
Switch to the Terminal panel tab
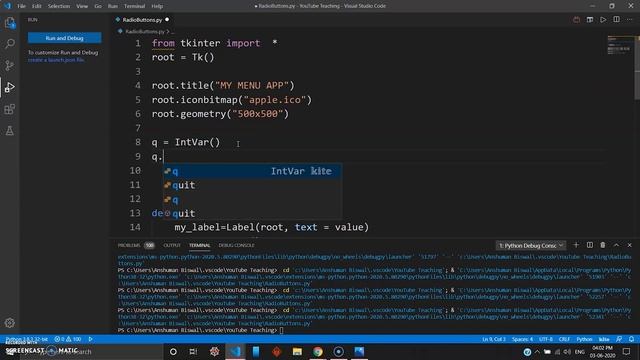click(200, 245)
